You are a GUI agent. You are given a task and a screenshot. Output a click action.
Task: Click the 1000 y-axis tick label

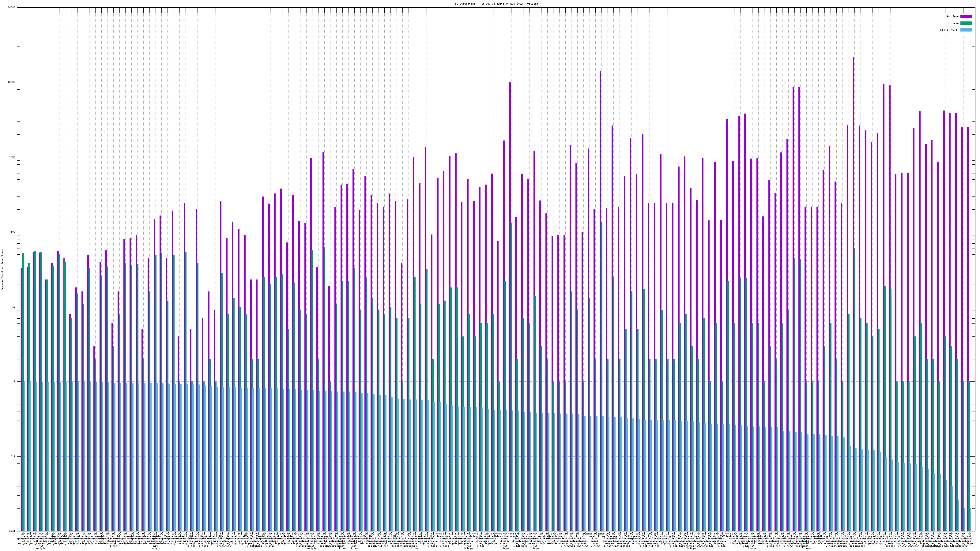point(13,157)
